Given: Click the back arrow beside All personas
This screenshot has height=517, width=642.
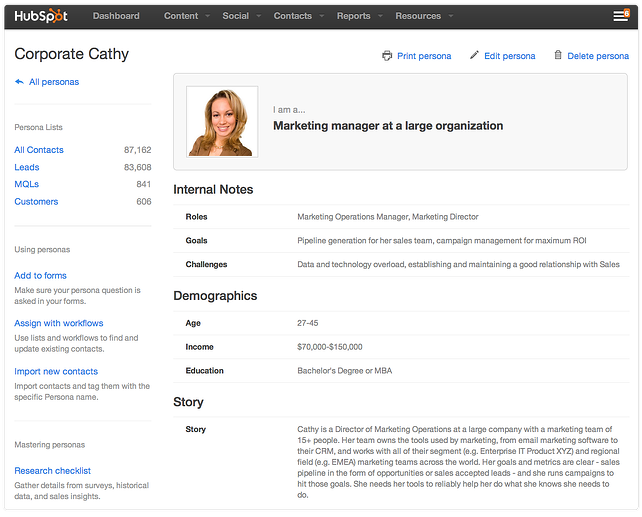Looking at the screenshot, I should [19, 82].
